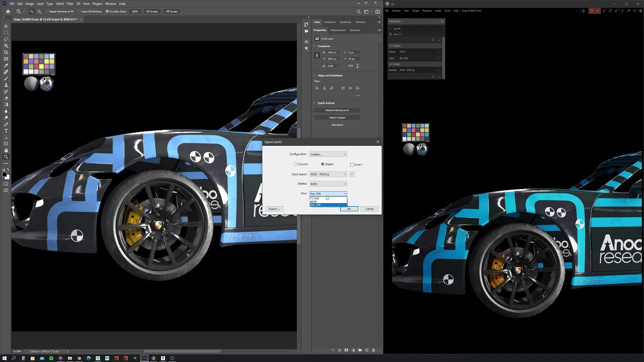Enable Zoom All Windows checkbox
The height and width of the screenshot is (362, 644).
[x=80, y=11]
